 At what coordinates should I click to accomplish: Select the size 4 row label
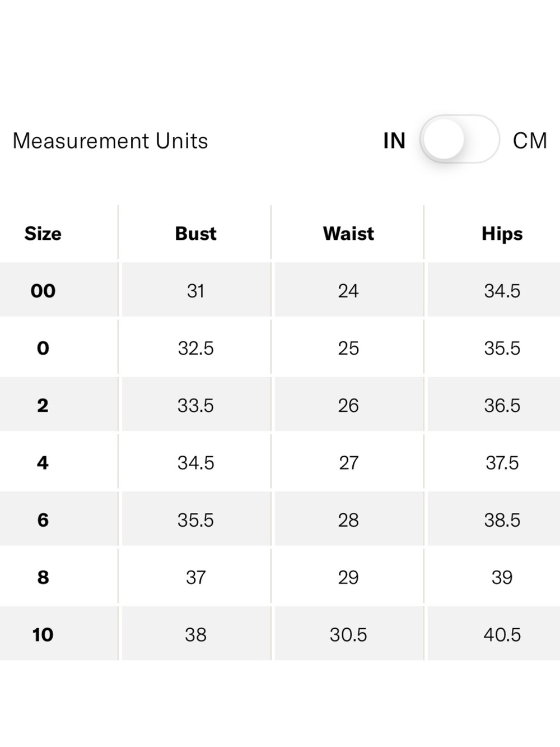tap(43, 463)
